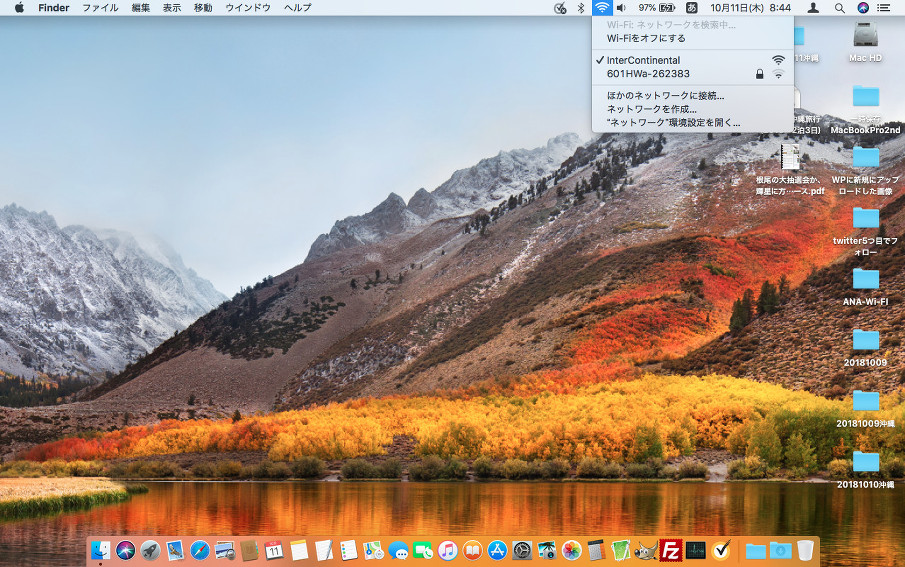The width and height of the screenshot is (905, 567).
Task: Choose ほかのネットワークに接続…
Action: pyautogui.click(x=665, y=96)
